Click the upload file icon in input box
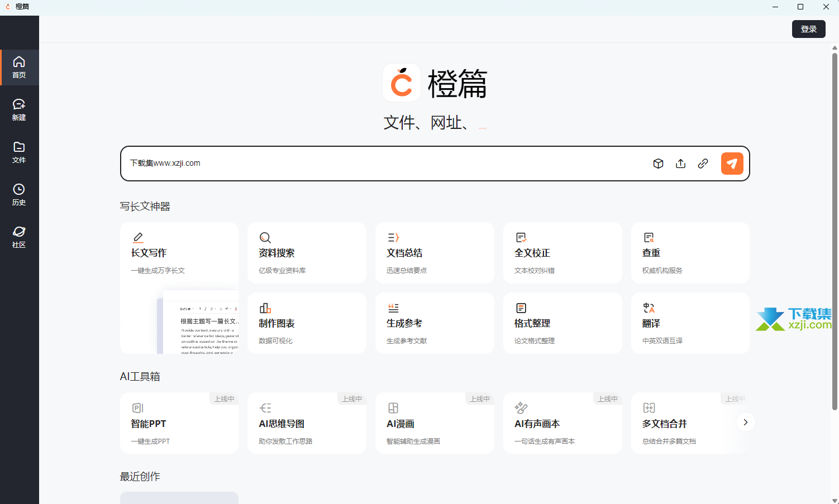 click(x=680, y=164)
